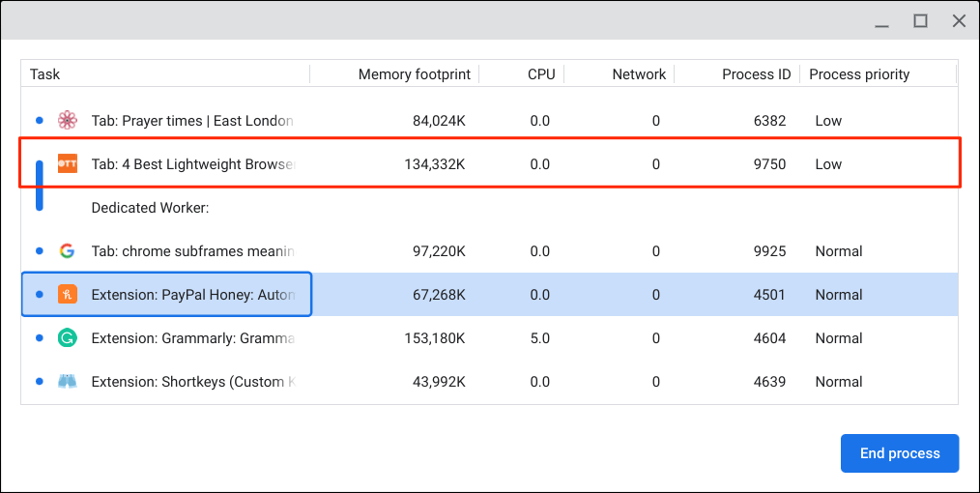This screenshot has width=980, height=493.
Task: Select the Grammarly extension row's memory value
Action: coord(434,338)
